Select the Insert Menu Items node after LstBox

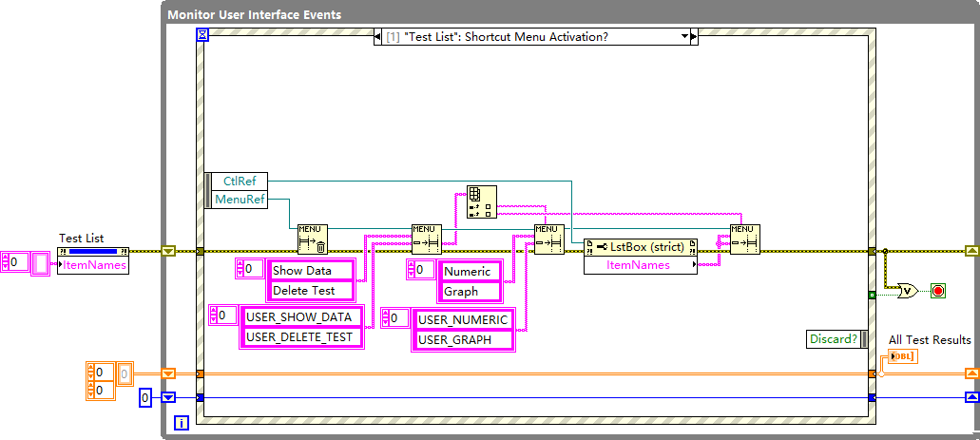coord(744,239)
